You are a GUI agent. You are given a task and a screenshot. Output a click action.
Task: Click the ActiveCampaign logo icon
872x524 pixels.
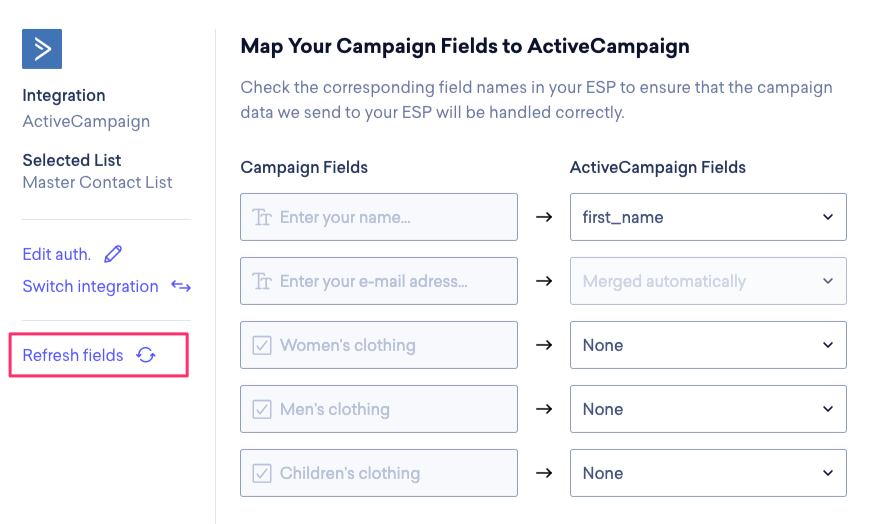42,48
